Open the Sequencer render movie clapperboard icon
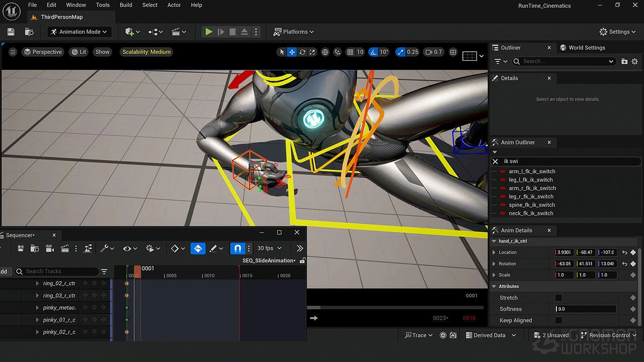644x362 pixels. click(65, 248)
